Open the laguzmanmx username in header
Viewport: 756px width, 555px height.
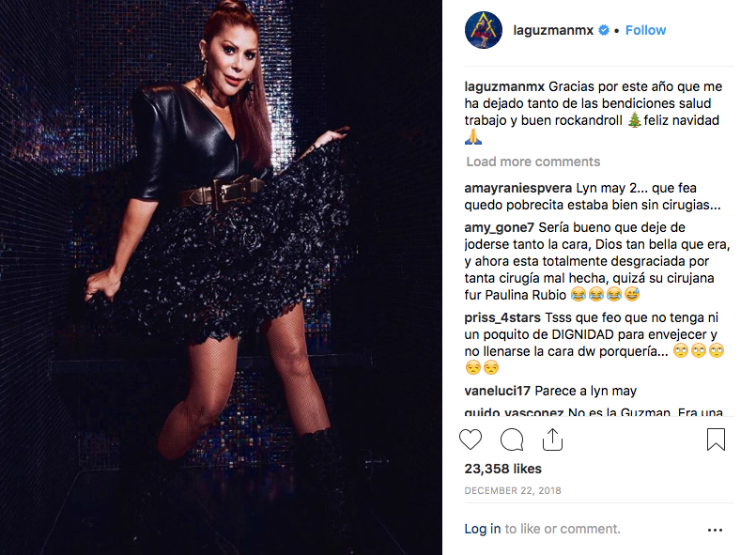pyautogui.click(x=553, y=30)
